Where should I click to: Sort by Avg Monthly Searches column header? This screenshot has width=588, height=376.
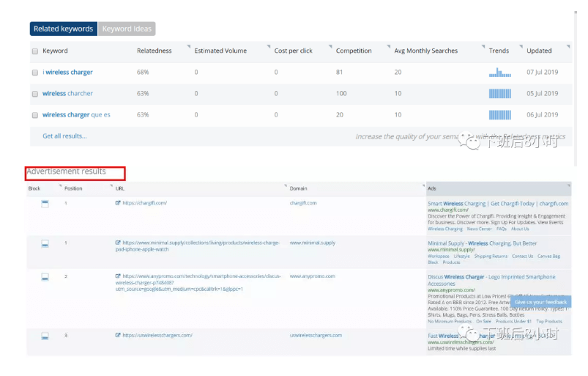(x=425, y=51)
